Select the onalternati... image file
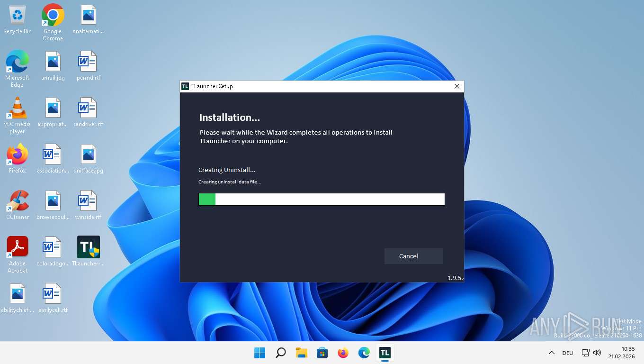This screenshot has height=364, width=644. (88, 20)
